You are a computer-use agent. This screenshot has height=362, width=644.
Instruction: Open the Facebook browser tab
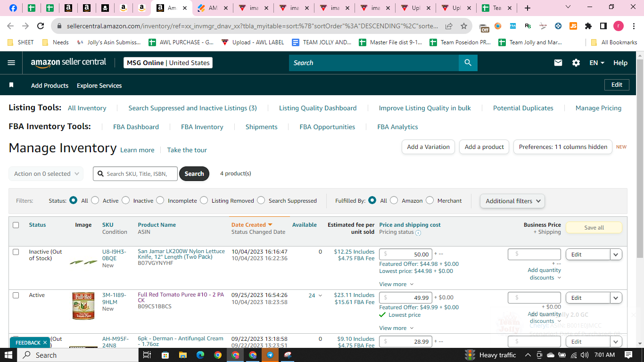(x=13, y=8)
